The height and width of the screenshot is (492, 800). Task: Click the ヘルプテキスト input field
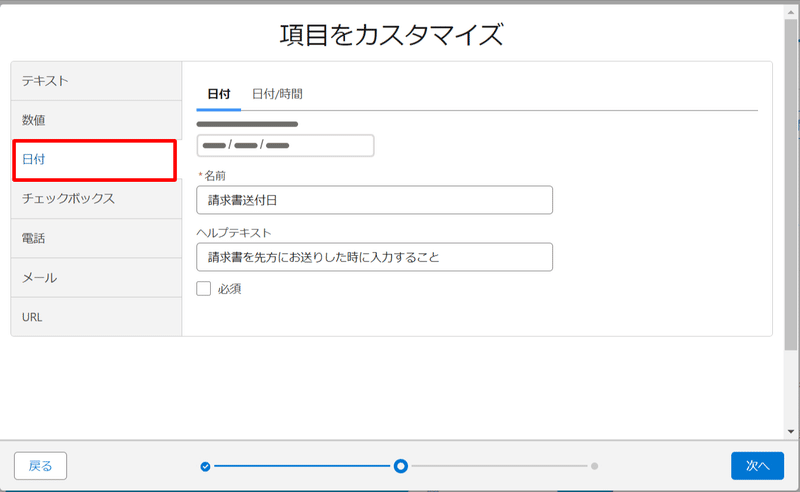[374, 257]
